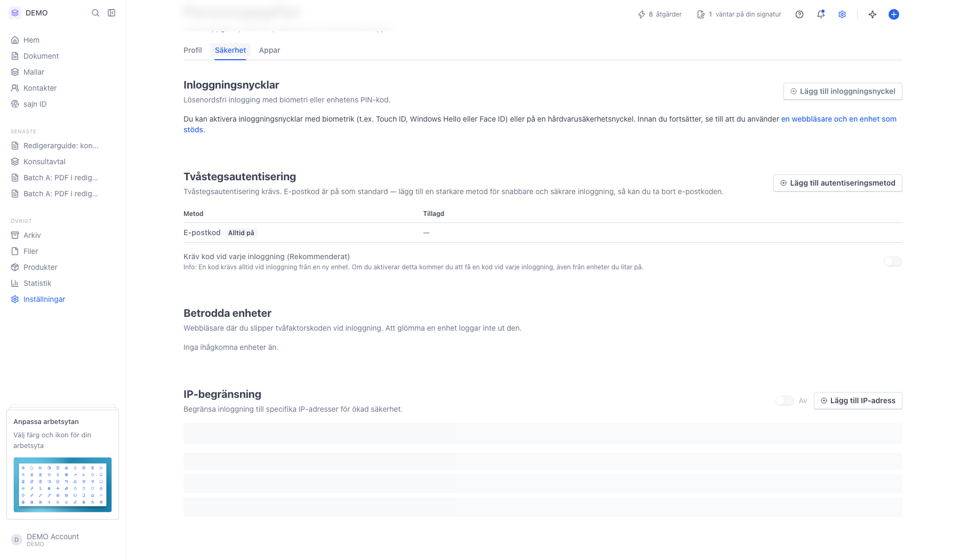Screen dimensions: 960x560
Task: Click Lägg till inloggningsnyckel button
Action: click(843, 91)
